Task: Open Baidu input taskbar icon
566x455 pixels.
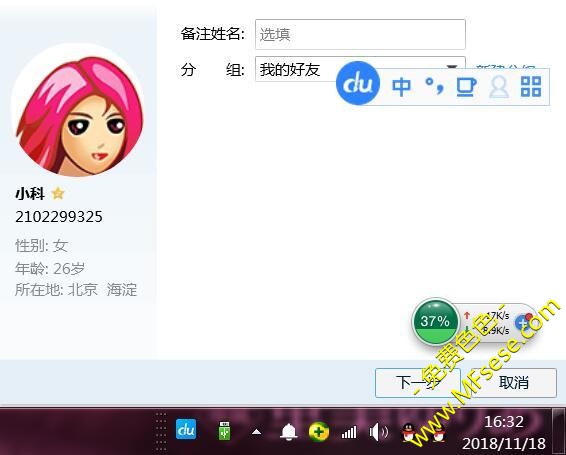Action: tap(186, 429)
